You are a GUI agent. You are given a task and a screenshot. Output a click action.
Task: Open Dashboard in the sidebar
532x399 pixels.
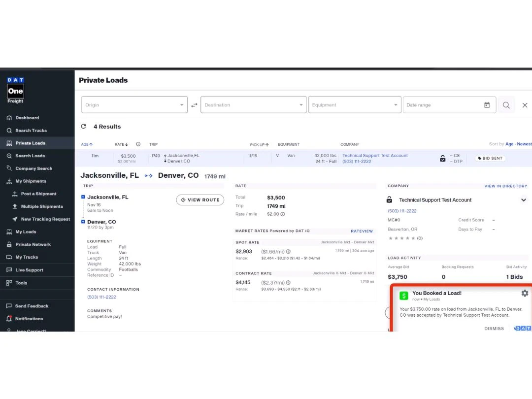point(27,118)
